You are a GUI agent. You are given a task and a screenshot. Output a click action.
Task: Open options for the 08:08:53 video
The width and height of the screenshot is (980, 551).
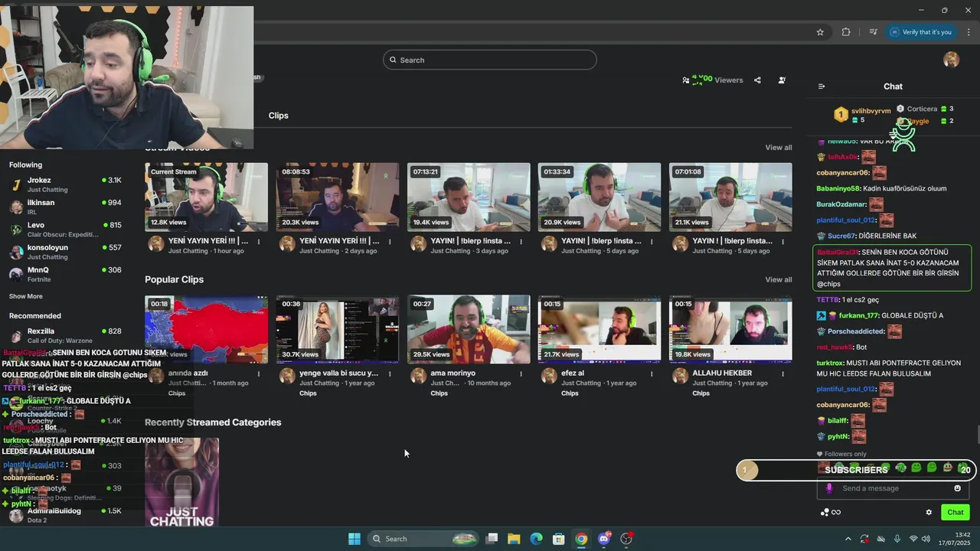pyautogui.click(x=390, y=242)
